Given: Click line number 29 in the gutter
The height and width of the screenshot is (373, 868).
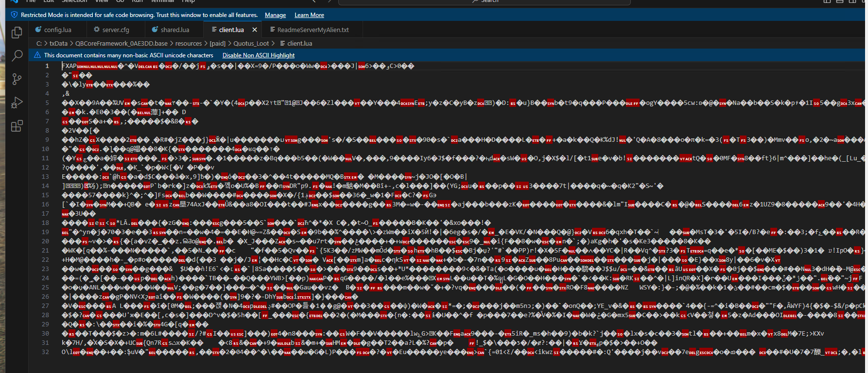Looking at the screenshot, I should [x=45, y=324].
